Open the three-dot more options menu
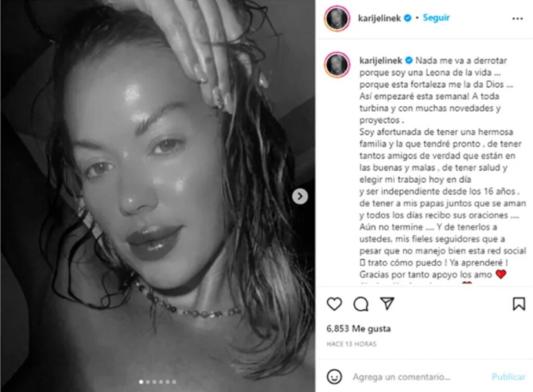533x392 pixels. [517, 19]
